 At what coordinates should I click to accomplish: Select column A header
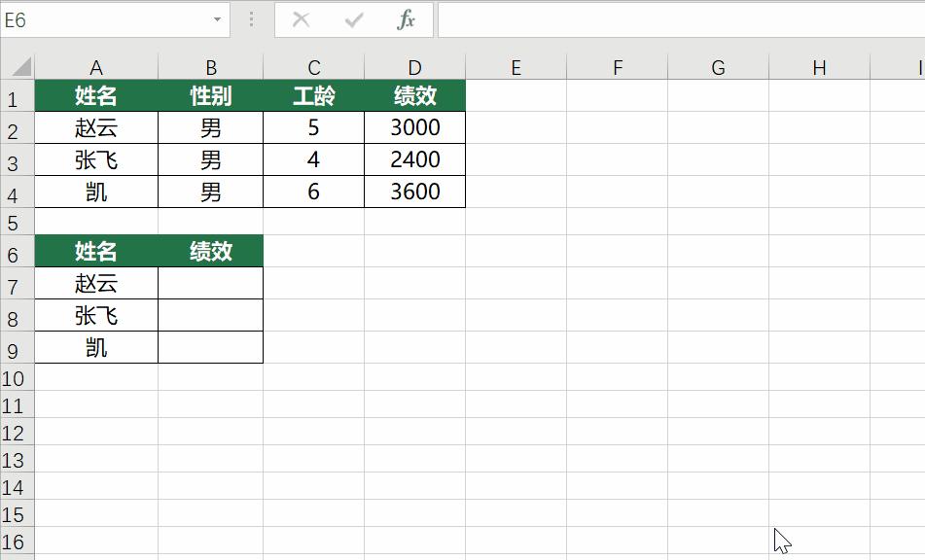point(96,67)
